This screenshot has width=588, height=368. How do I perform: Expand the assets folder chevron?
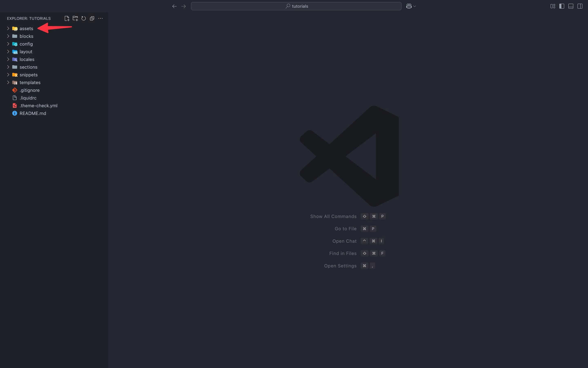pos(8,28)
